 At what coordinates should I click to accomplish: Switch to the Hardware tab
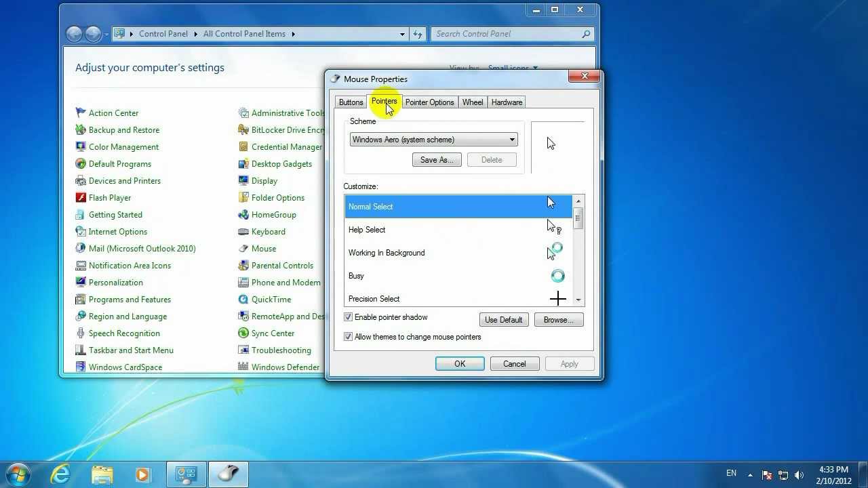pyautogui.click(x=507, y=102)
